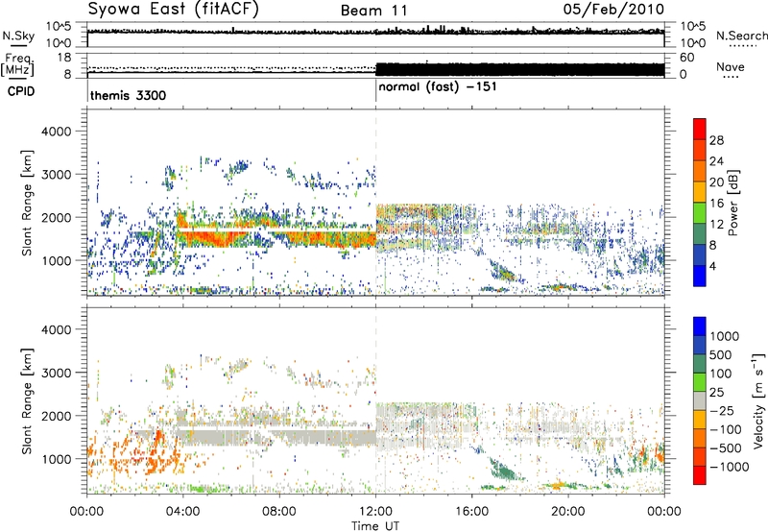Screen dimensions: 768x532
Task: Select the 2000 tick on velocity panel axis
Action: tap(56, 416)
